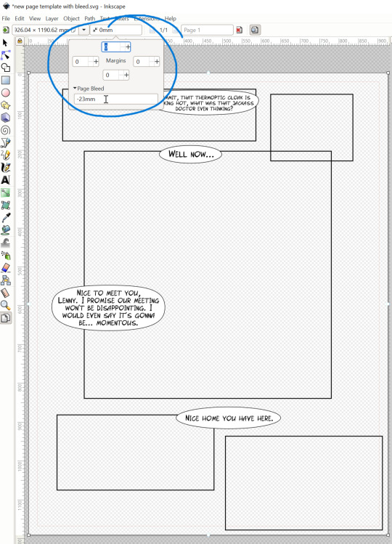Select the Bezier pen tool
This screenshot has width=392, height=544.
point(5,142)
